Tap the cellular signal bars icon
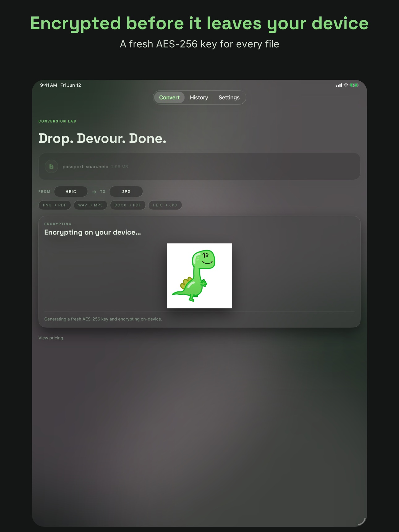 (339, 85)
